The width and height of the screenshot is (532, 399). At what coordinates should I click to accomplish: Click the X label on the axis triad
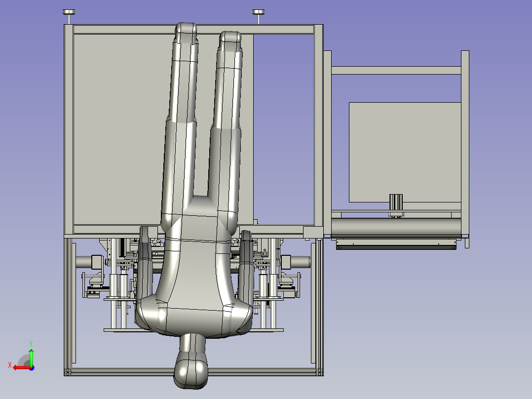coord(10,365)
